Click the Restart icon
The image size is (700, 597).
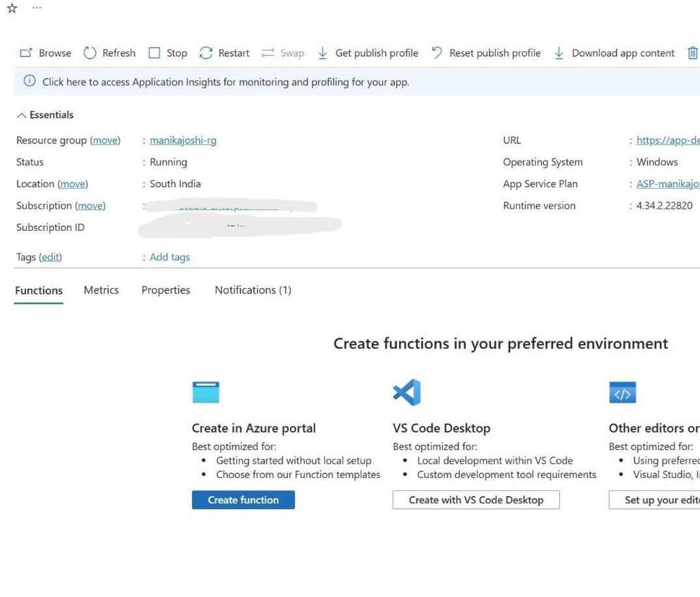[206, 53]
